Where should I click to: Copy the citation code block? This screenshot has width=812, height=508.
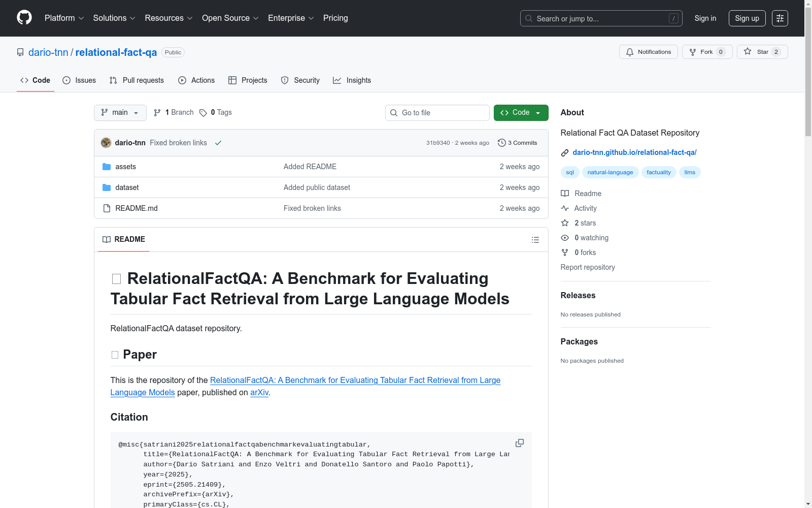pos(520,443)
